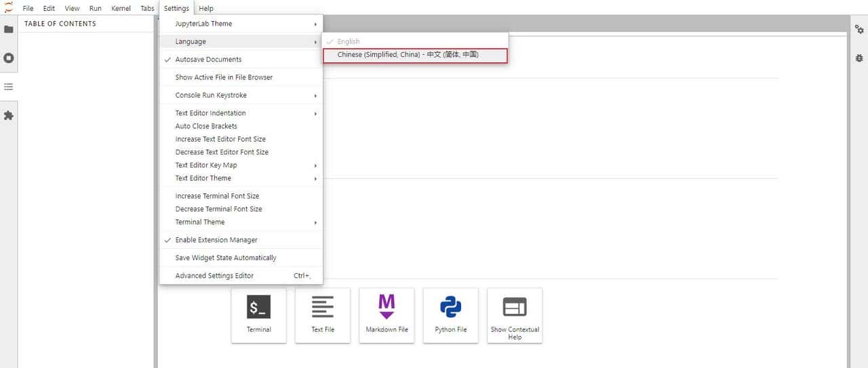
Task: Expand the Text Editor Key Map submenu
Action: pyautogui.click(x=241, y=165)
